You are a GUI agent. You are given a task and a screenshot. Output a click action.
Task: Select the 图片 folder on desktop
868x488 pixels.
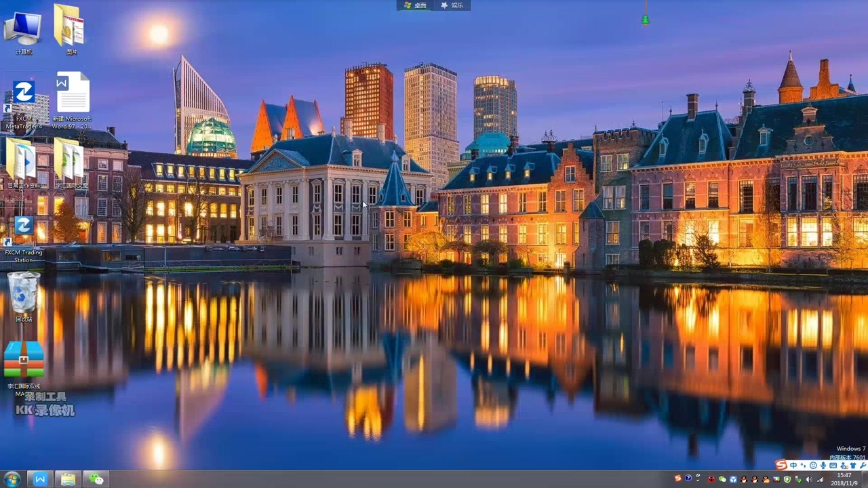(71, 30)
